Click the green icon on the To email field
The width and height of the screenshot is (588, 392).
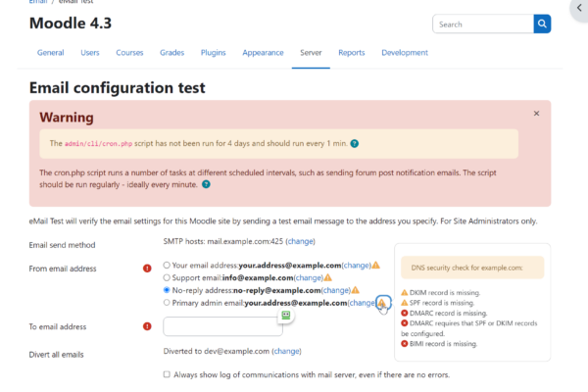tap(286, 316)
